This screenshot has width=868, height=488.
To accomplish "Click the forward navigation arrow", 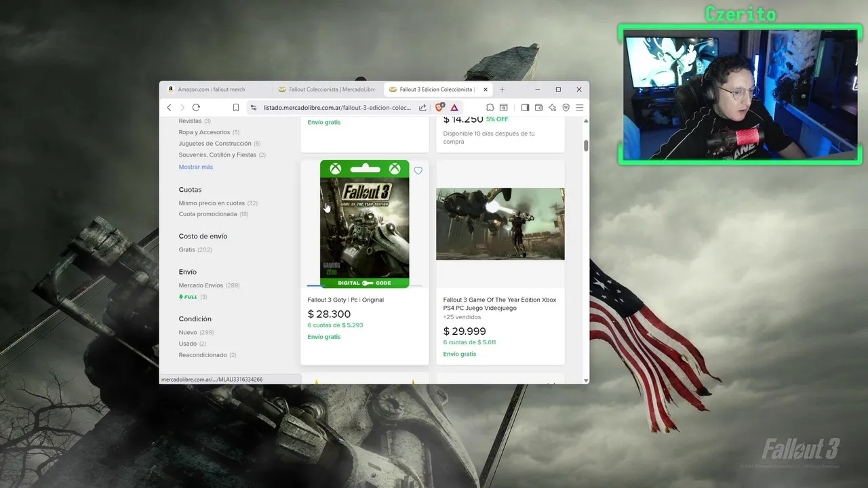I will 182,107.
